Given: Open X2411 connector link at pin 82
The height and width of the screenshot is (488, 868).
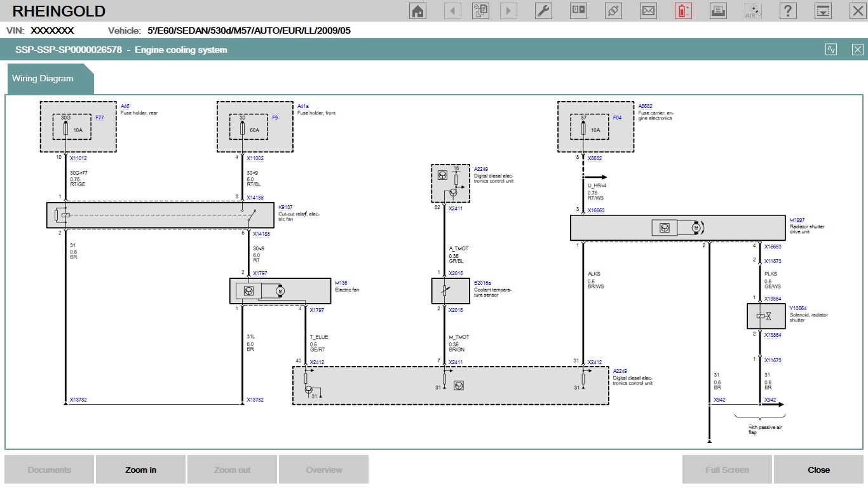Looking at the screenshot, I should click(x=456, y=208).
